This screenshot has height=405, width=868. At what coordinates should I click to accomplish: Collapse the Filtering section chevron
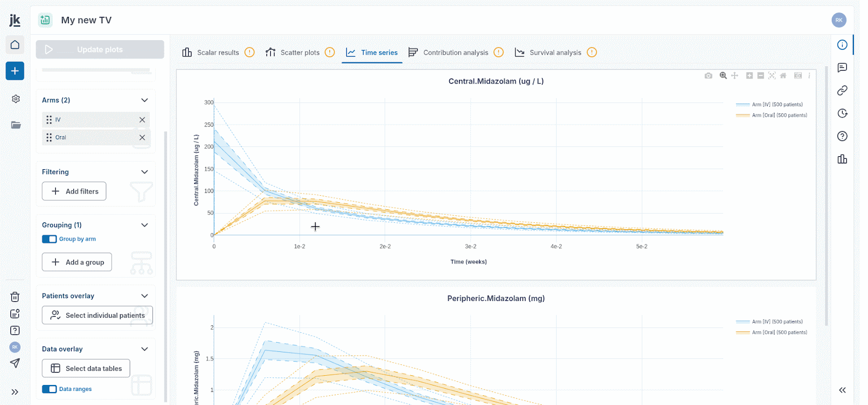pyautogui.click(x=144, y=172)
